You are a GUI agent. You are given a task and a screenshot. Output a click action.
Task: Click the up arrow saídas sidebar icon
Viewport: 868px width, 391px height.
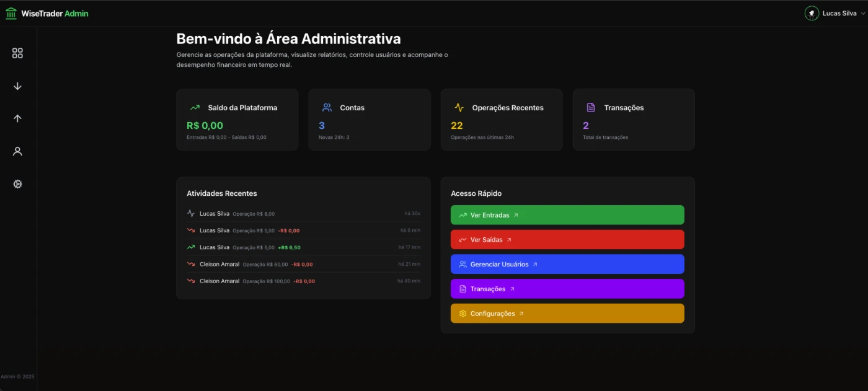[17, 118]
